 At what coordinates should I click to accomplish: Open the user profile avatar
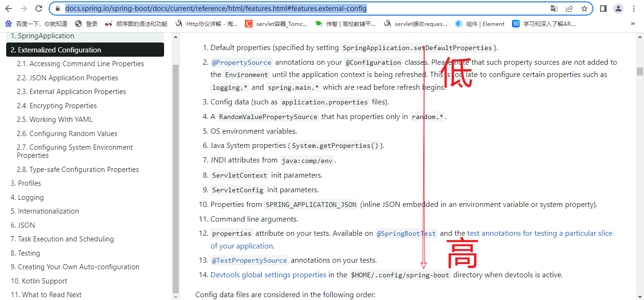[x=618, y=9]
